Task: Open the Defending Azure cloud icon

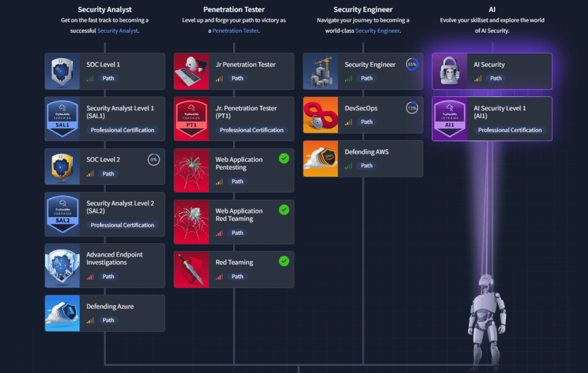Action: point(62,313)
